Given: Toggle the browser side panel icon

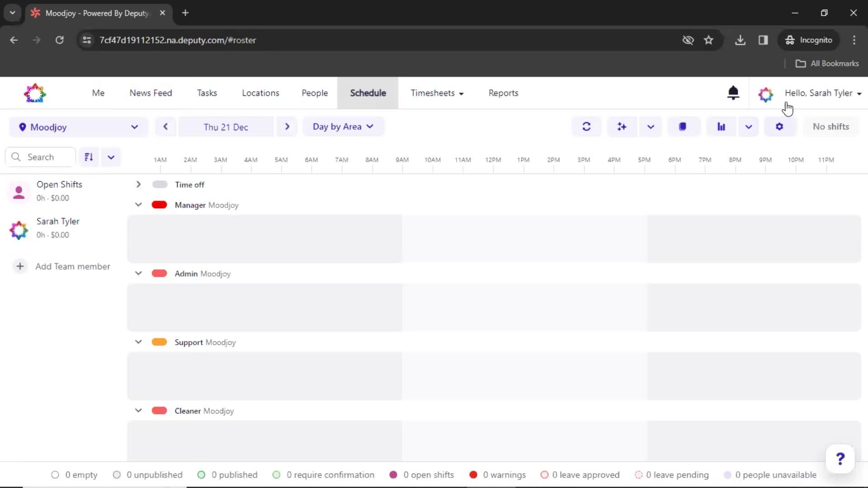Looking at the screenshot, I should 763,40.
